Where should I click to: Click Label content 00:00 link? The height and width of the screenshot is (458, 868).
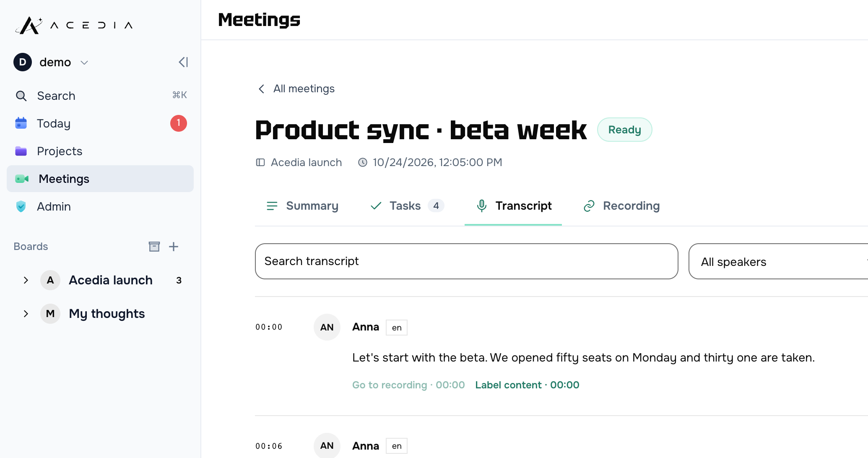pos(527,385)
